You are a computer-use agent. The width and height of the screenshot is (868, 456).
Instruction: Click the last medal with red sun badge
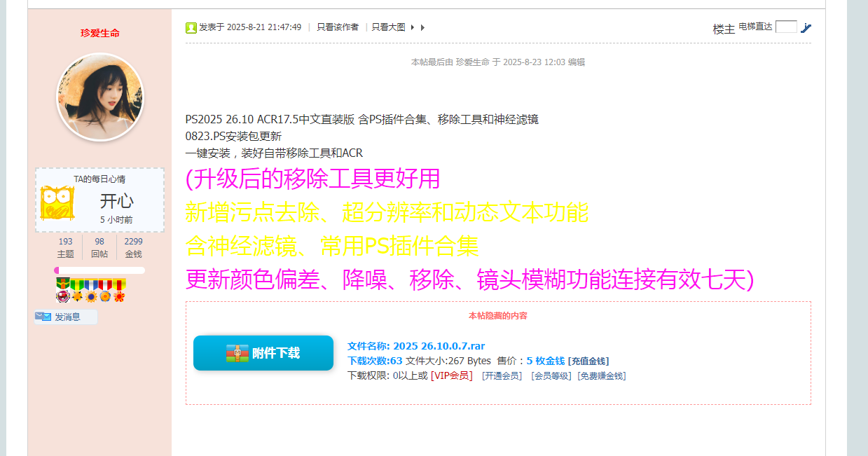tap(119, 290)
